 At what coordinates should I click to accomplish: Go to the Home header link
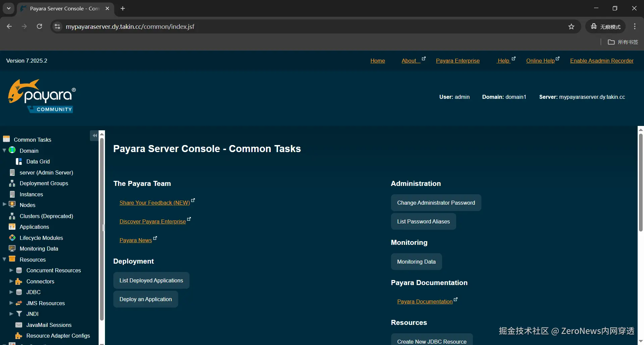coord(378,61)
